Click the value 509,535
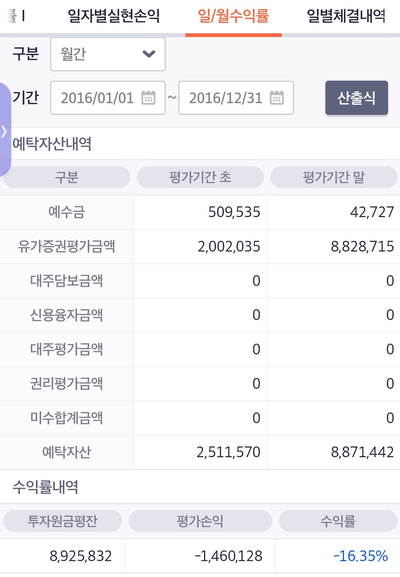Screen dimensions: 400x577 point(234,212)
